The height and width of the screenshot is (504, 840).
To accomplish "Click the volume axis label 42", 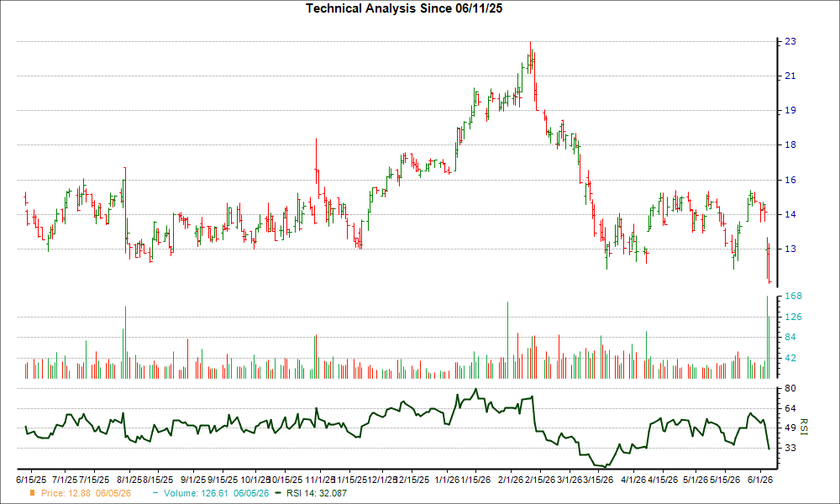I will (790, 359).
